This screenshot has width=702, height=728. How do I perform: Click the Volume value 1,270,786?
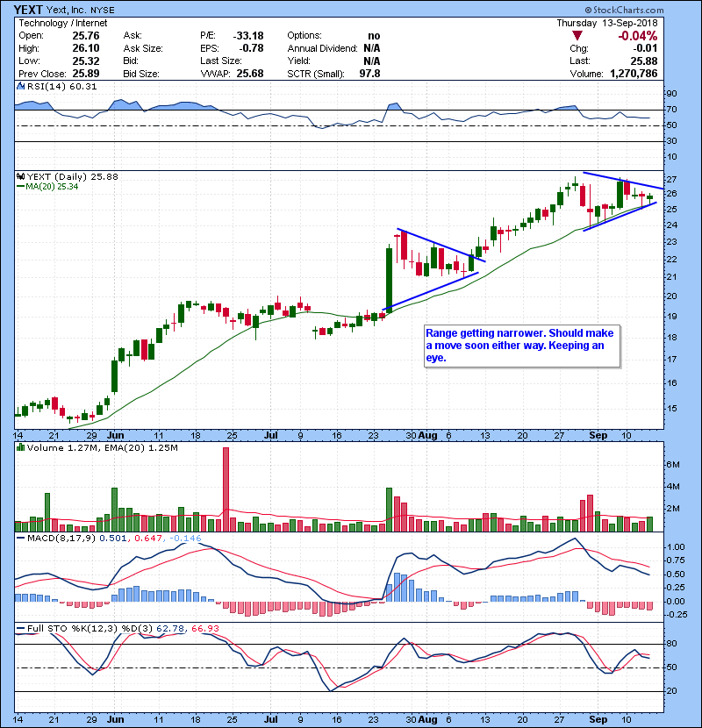(634, 74)
